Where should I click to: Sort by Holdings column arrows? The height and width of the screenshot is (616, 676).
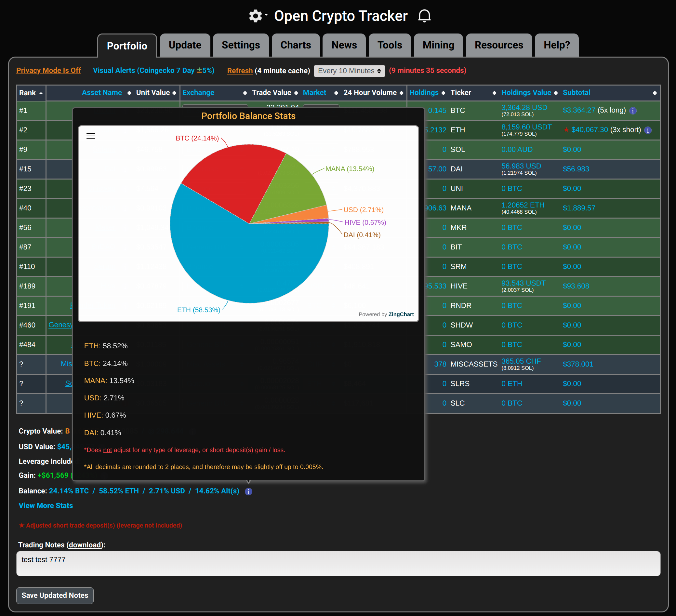(443, 93)
